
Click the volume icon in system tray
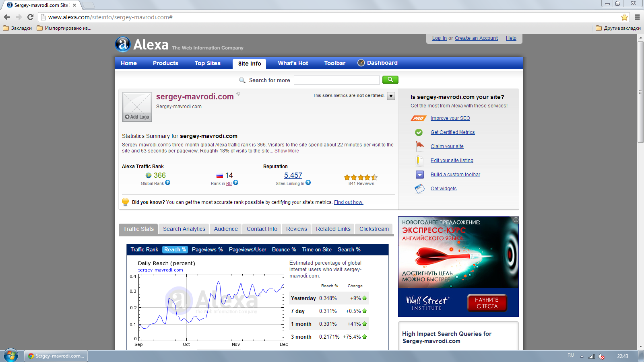tap(601, 356)
